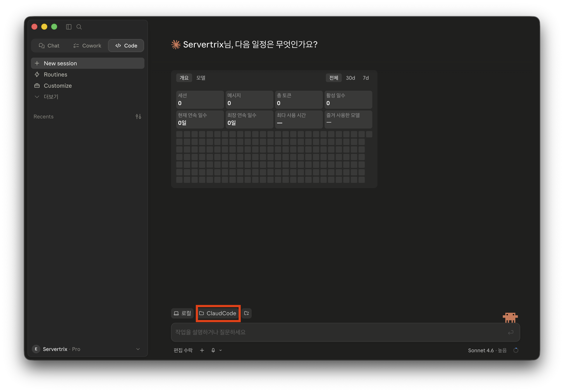Set the time range to 전체

pos(334,78)
